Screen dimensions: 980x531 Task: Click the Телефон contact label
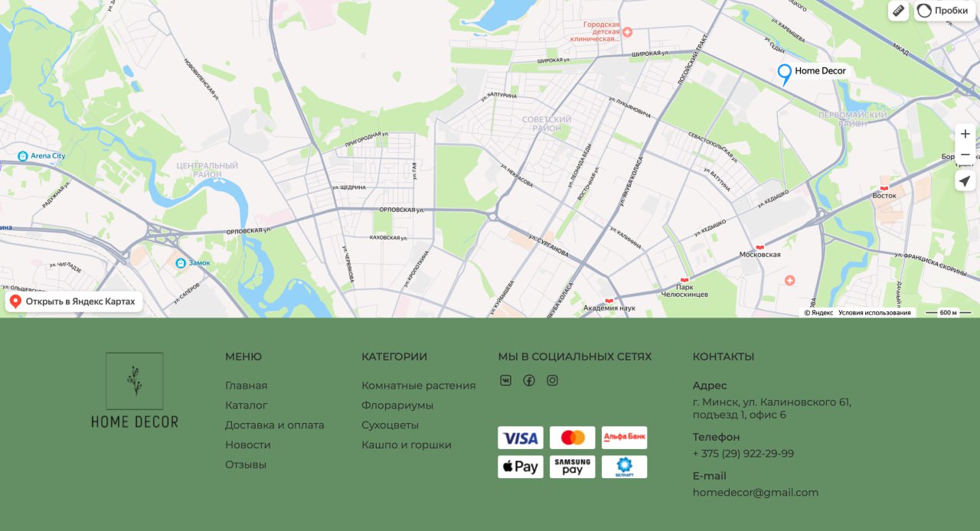tap(717, 437)
